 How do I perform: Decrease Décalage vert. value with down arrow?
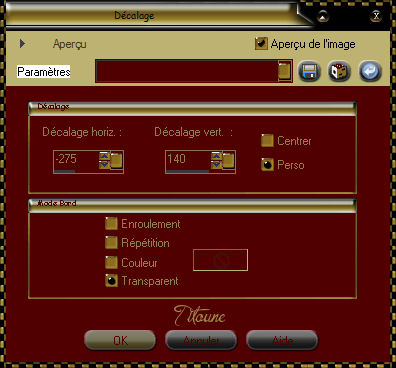(x=216, y=165)
